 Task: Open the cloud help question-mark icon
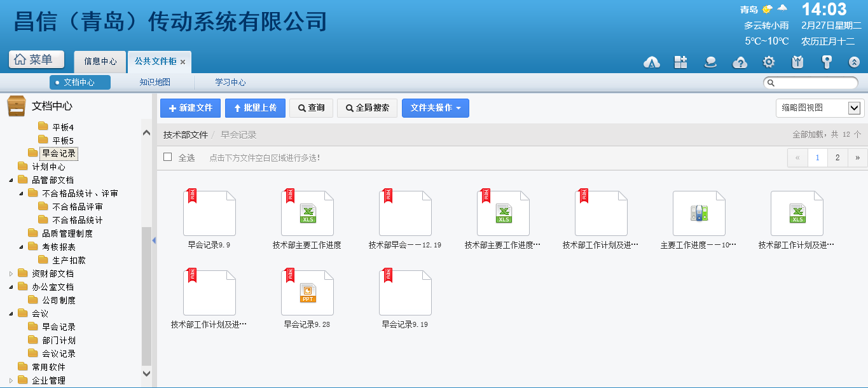pos(740,62)
